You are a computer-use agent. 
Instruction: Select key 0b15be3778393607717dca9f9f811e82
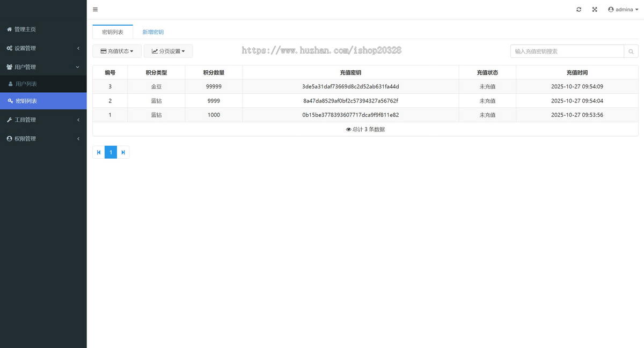pos(350,115)
